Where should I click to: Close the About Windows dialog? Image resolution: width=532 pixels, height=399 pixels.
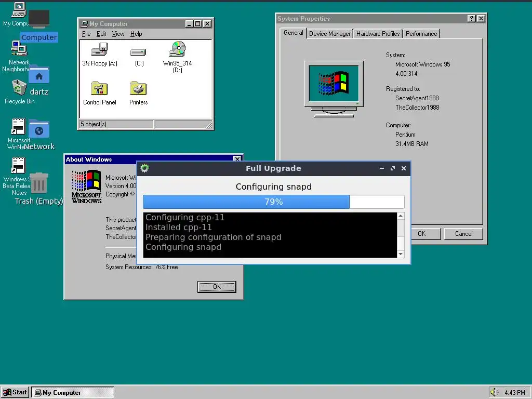pos(237,159)
